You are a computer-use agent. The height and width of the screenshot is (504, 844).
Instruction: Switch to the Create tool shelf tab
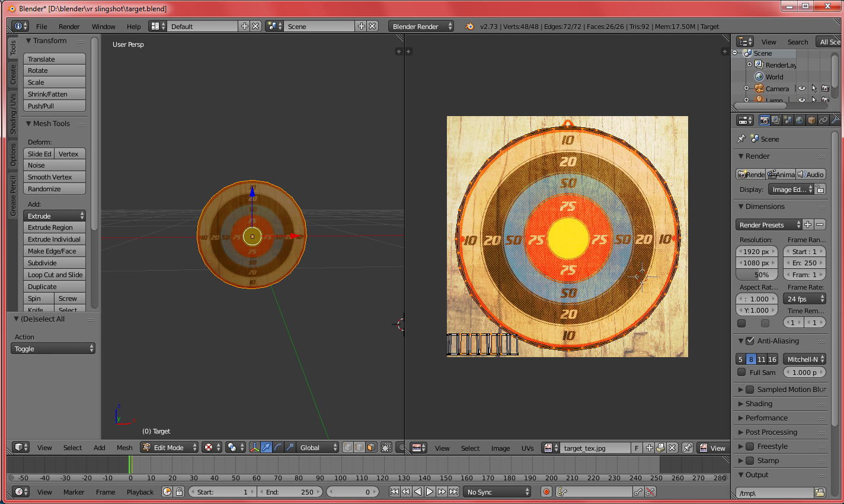coord(13,75)
